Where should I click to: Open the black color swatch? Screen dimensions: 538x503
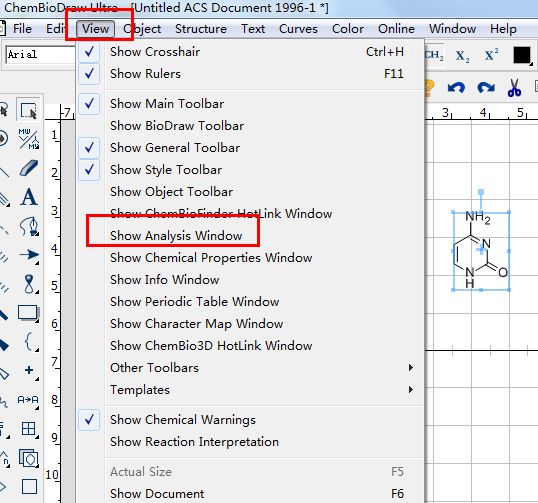pyautogui.click(x=522, y=55)
